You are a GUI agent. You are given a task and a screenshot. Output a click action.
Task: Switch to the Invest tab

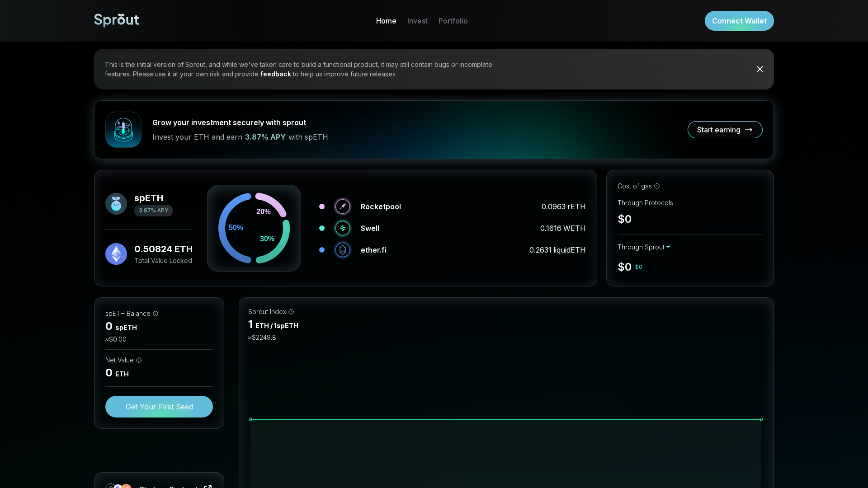tap(417, 21)
